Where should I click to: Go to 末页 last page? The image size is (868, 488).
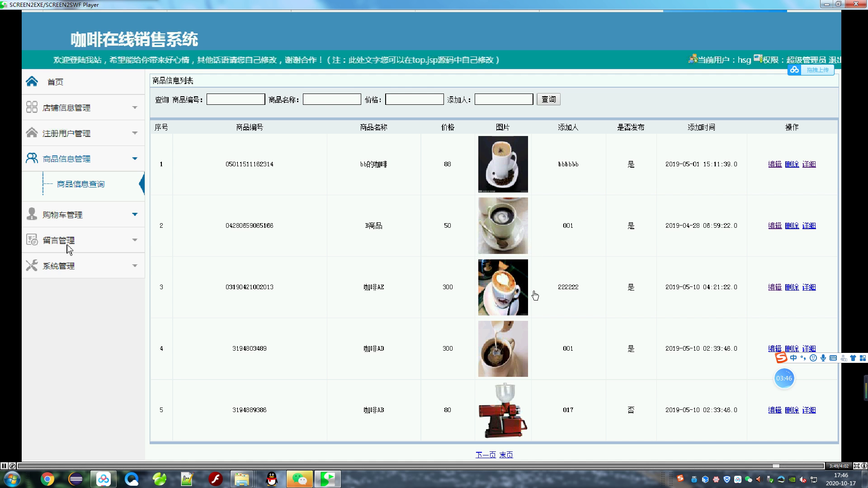click(x=506, y=455)
